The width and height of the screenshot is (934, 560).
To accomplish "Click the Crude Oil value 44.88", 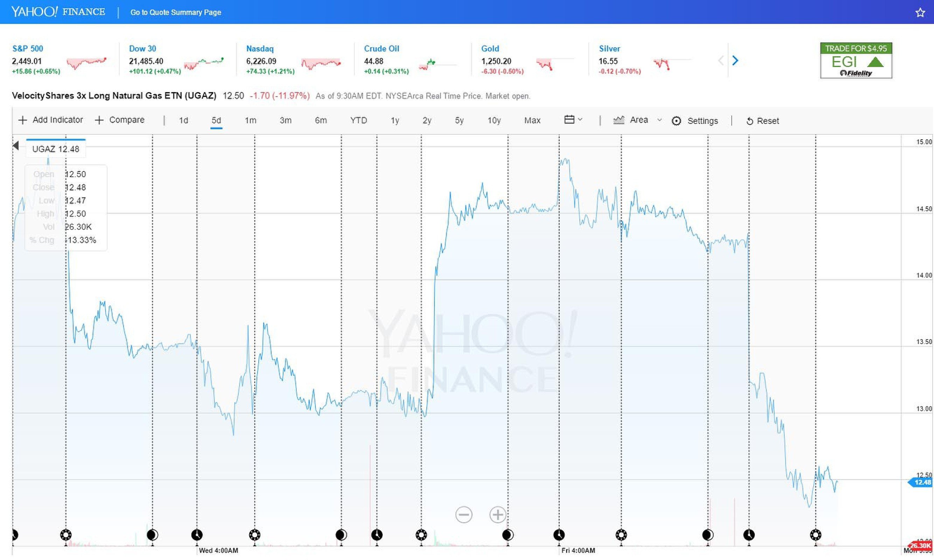I will pos(374,61).
